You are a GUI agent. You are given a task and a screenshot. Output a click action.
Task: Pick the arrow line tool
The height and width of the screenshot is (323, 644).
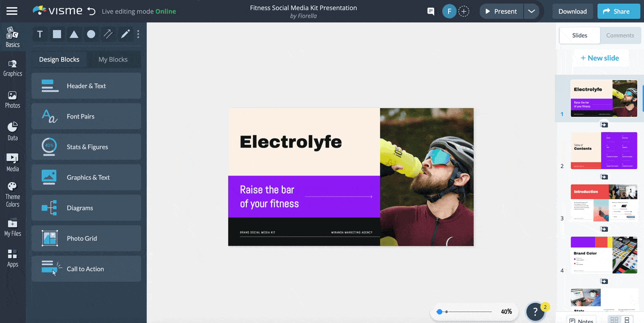click(x=108, y=34)
